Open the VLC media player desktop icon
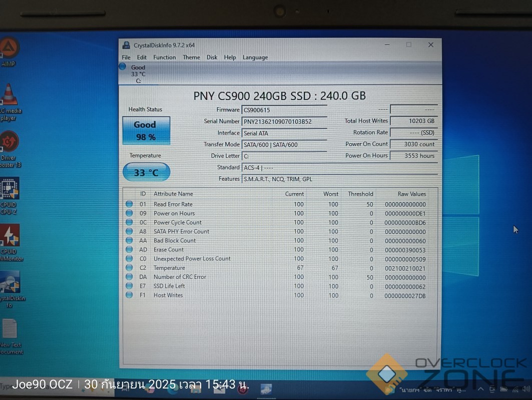532x400 pixels. [x=10, y=101]
